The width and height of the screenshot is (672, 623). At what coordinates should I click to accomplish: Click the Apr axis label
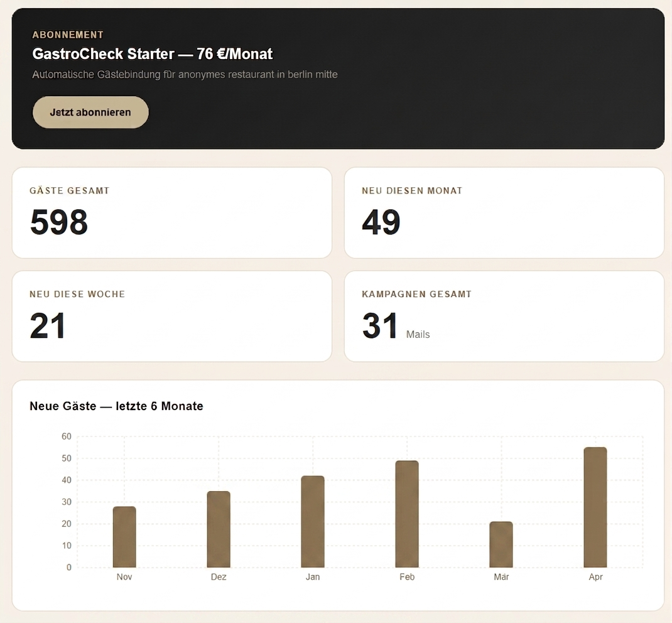coord(596,577)
